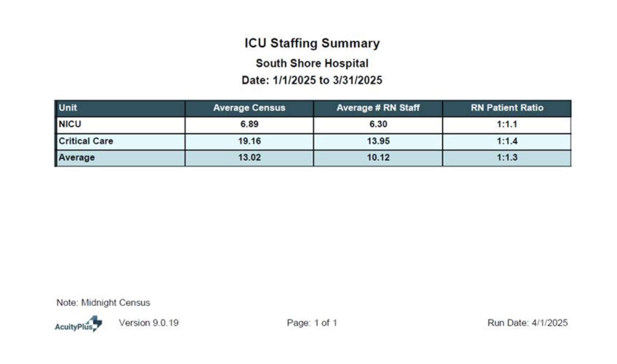Select the NICU ratio value 1:1.1

(507, 124)
